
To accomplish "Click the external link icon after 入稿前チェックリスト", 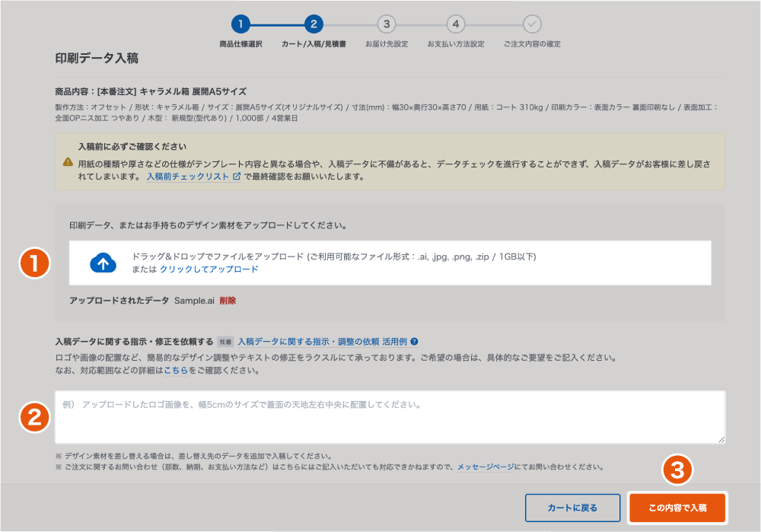I will 237,177.
